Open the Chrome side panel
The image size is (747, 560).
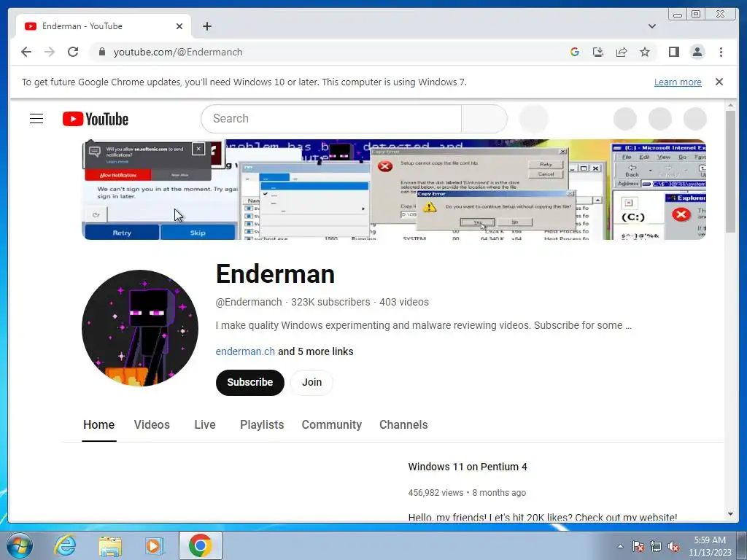(673, 52)
